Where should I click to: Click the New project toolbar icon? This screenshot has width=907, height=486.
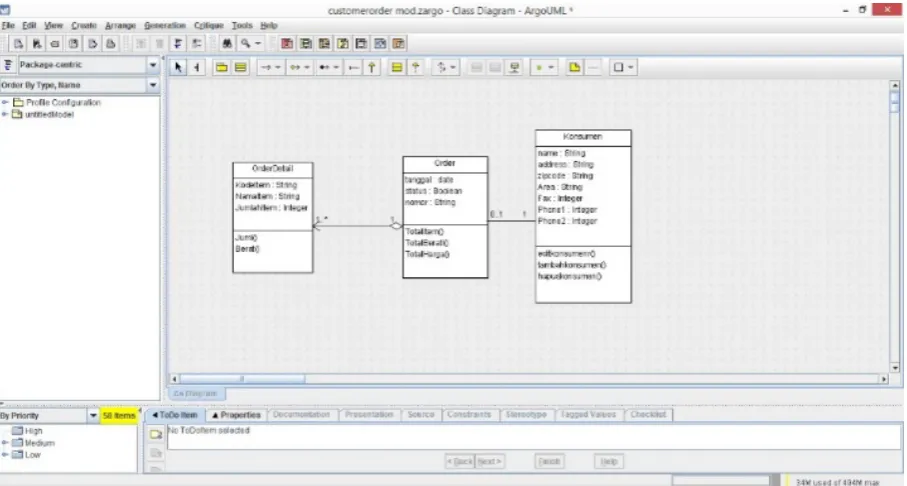point(18,43)
